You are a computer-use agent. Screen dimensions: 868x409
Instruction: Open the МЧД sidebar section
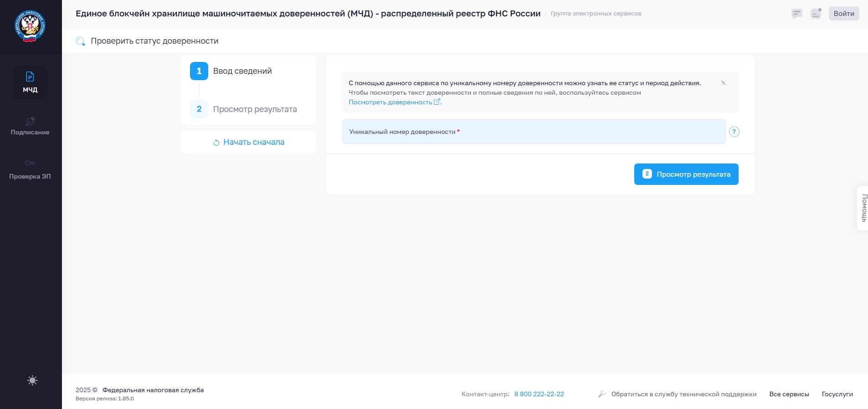[30, 82]
